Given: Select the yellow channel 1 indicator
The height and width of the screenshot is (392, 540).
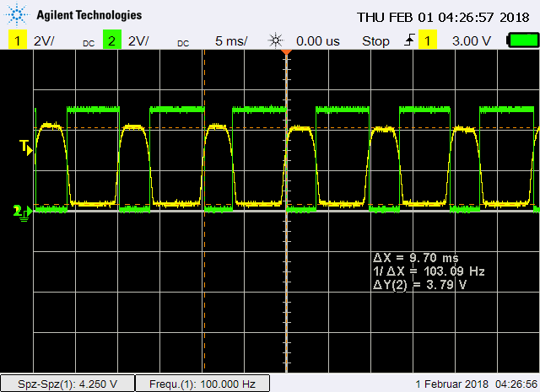Looking at the screenshot, I should pos(17,40).
